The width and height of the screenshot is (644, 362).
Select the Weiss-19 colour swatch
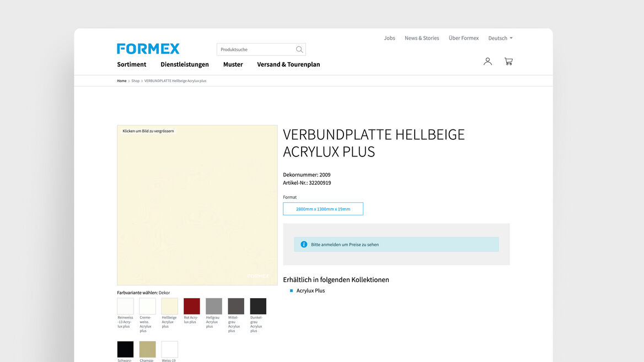170,349
